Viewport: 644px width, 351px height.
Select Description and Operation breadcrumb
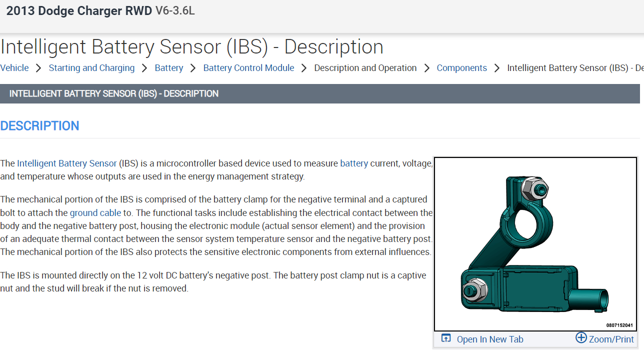tap(365, 68)
